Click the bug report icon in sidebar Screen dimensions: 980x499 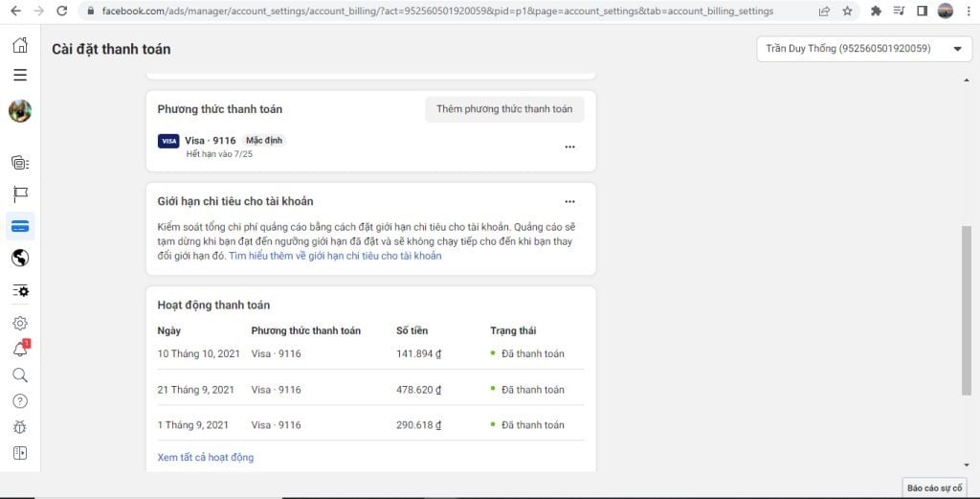coord(20,427)
